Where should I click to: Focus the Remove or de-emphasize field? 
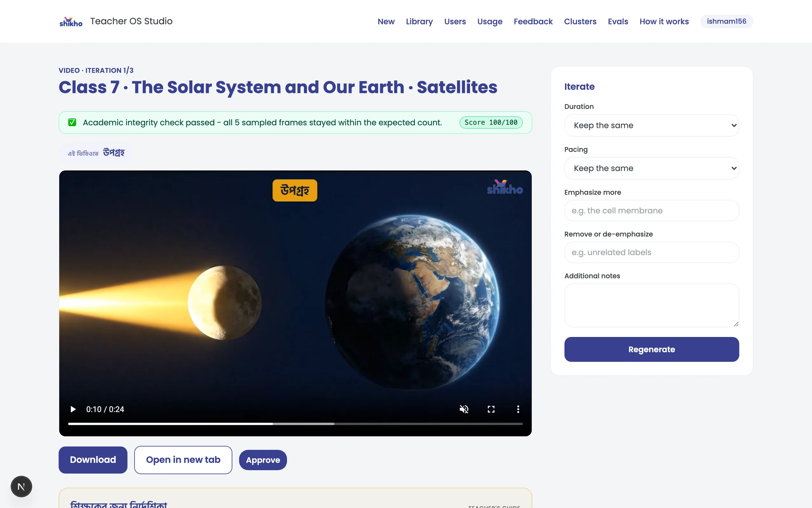652,252
